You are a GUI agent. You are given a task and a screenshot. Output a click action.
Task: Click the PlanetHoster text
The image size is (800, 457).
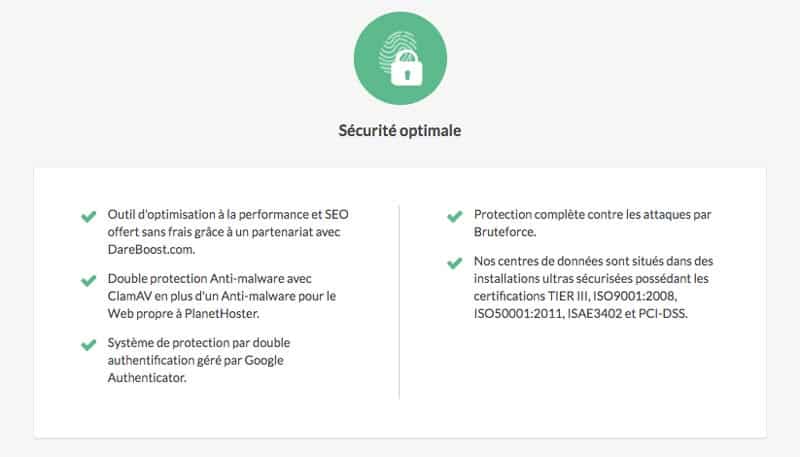(221, 314)
